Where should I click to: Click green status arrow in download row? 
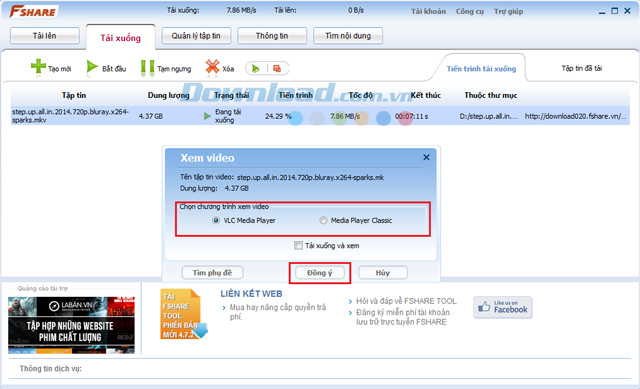[x=207, y=116]
